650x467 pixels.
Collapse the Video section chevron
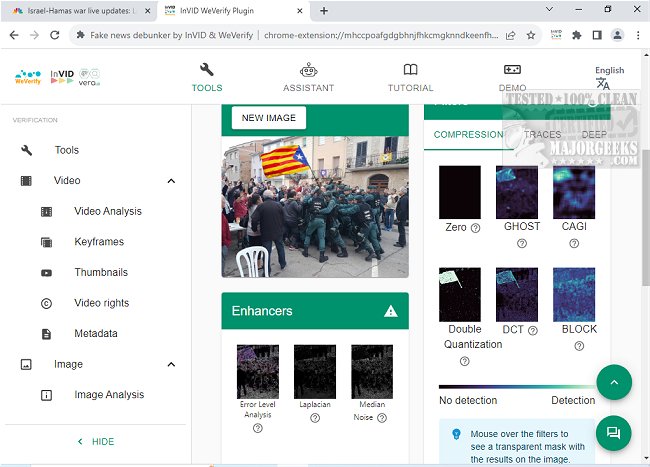pos(171,181)
